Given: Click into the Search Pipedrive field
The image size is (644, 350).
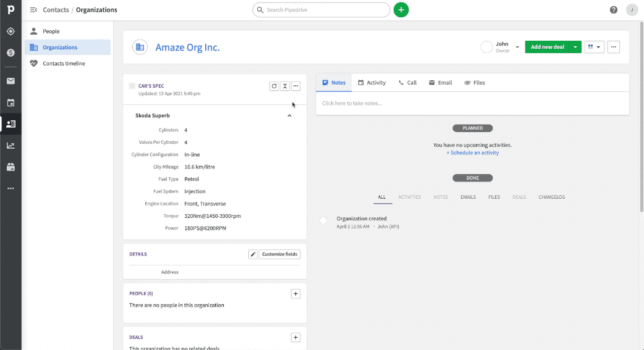Looking at the screenshot, I should click(321, 10).
